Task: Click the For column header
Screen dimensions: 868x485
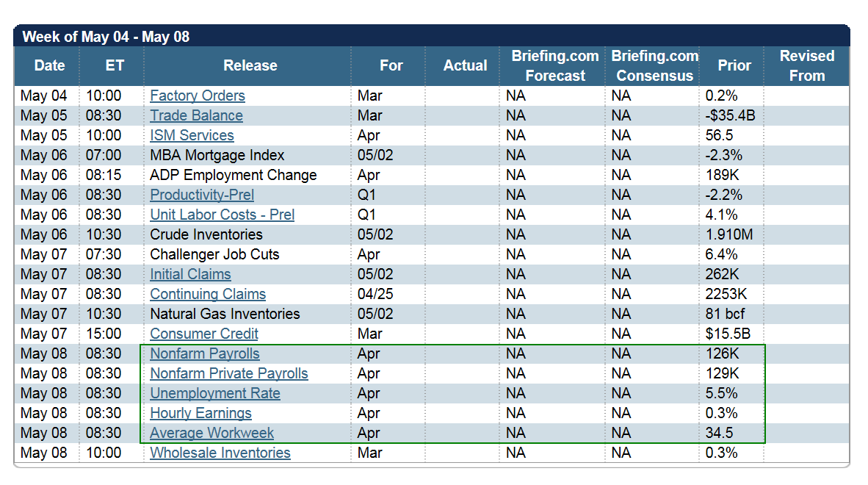Action: 391,66
